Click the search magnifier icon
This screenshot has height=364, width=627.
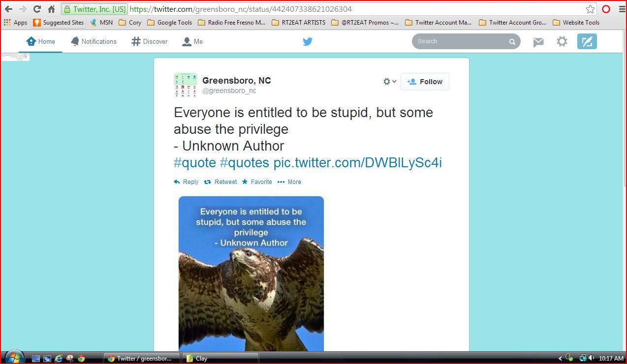coord(512,42)
